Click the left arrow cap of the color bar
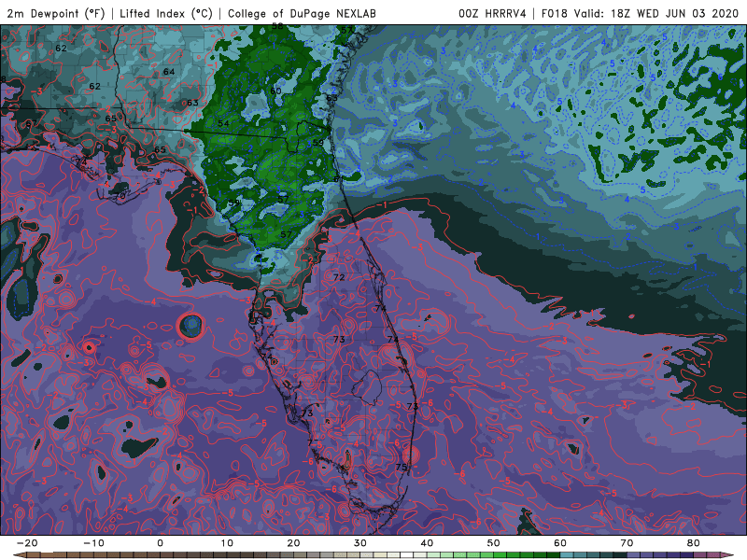The width and height of the screenshot is (747, 560). pyautogui.click(x=20, y=555)
